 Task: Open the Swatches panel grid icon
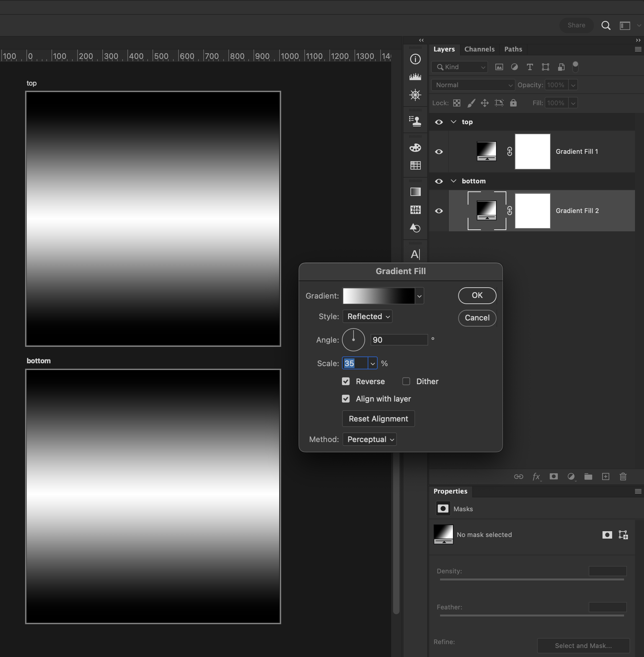click(415, 165)
